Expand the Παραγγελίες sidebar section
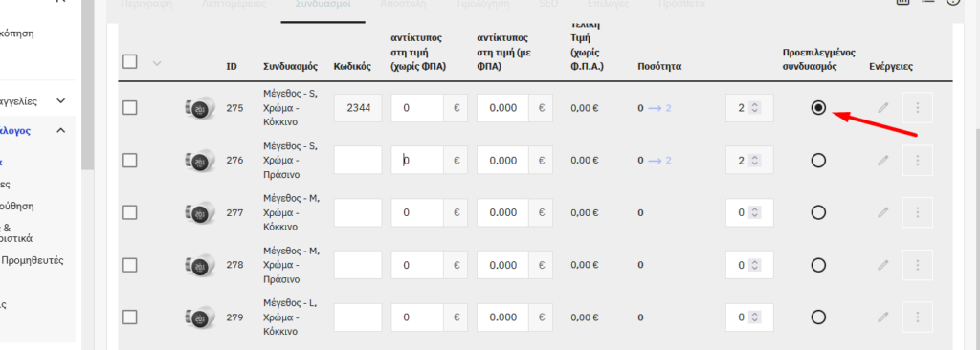980x350 pixels. [x=60, y=100]
